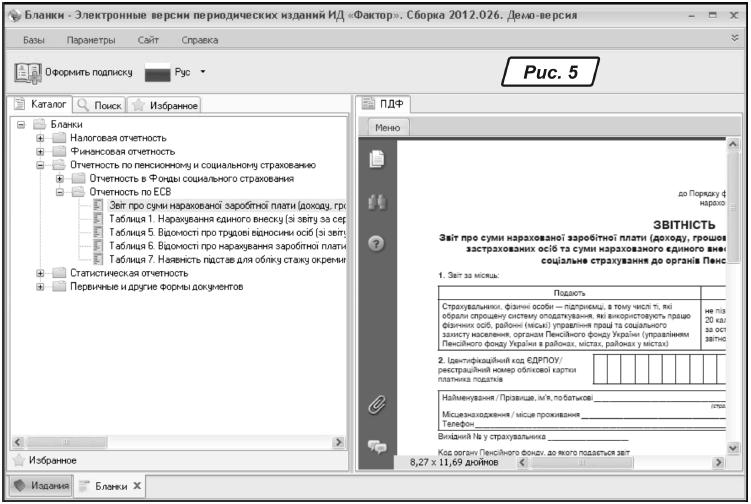Click the Избранное star at panel bottom
751x504 pixels.
point(18,460)
